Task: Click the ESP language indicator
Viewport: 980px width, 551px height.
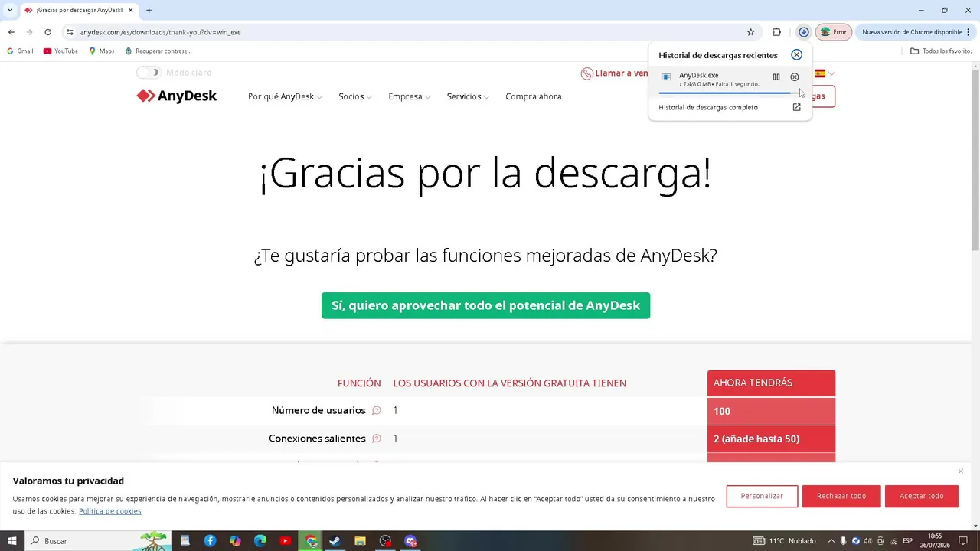Action: [908, 541]
